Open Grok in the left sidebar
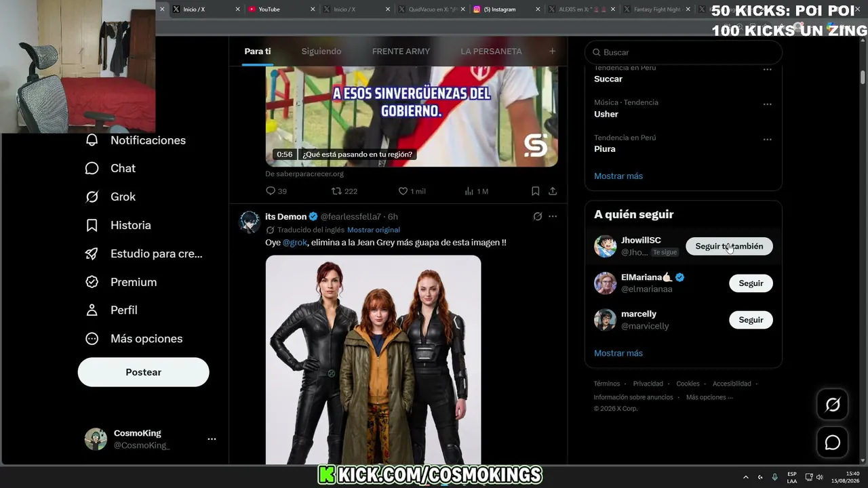 (110, 197)
